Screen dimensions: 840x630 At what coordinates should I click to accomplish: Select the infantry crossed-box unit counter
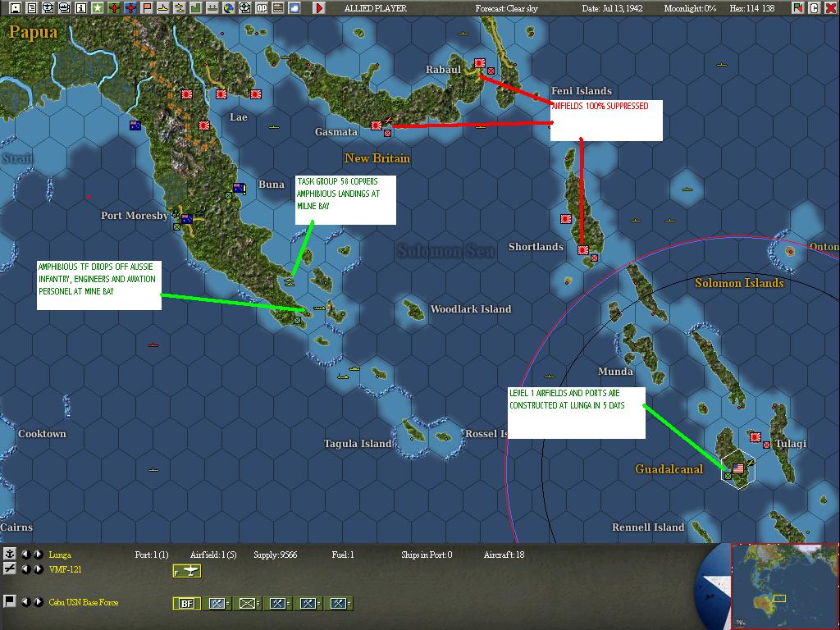[x=248, y=604]
